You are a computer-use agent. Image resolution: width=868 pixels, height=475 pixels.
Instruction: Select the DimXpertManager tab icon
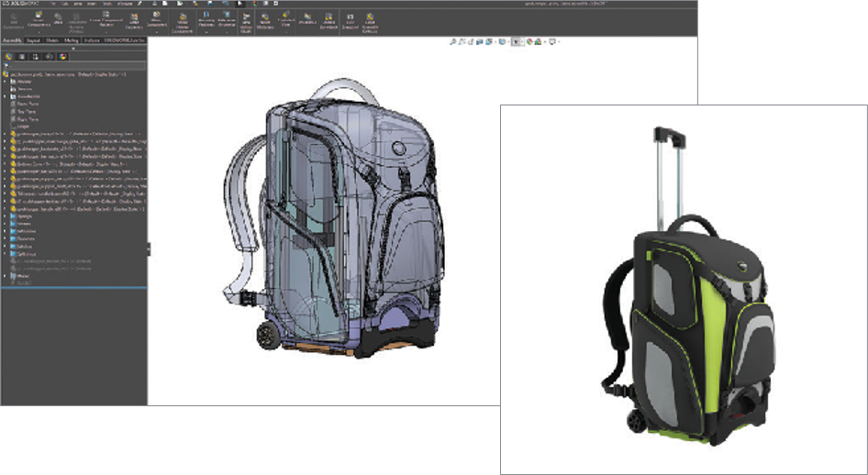pos(49,57)
